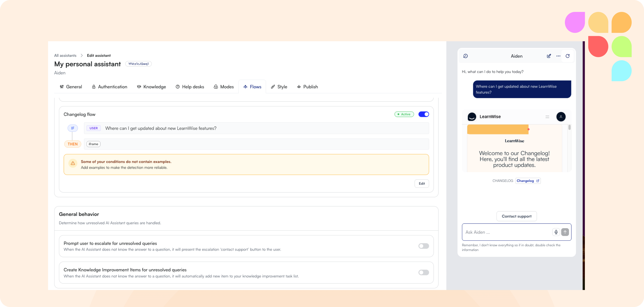Open chat history clock icon
This screenshot has height=307, width=644.
(466, 56)
